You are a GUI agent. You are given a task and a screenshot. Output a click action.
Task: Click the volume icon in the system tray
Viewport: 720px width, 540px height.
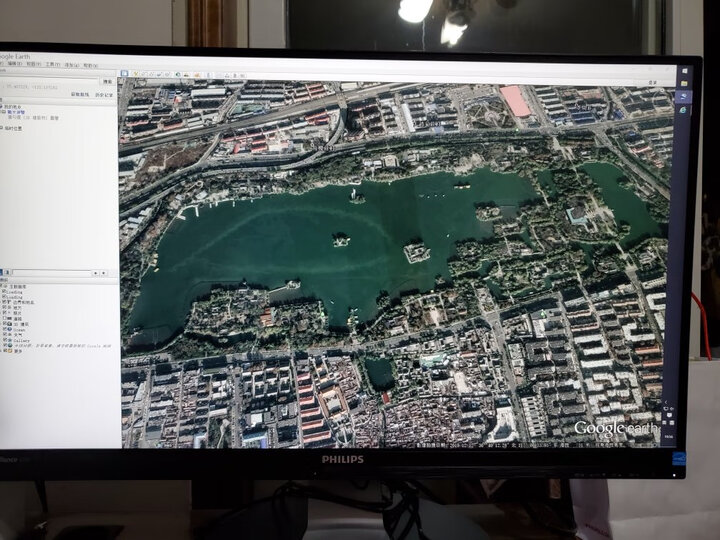tap(672, 409)
